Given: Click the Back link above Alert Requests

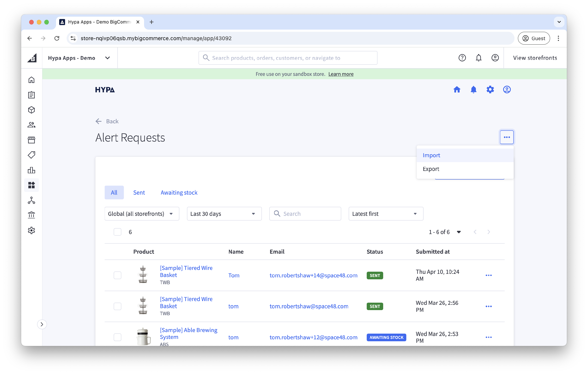Looking at the screenshot, I should pos(107,121).
